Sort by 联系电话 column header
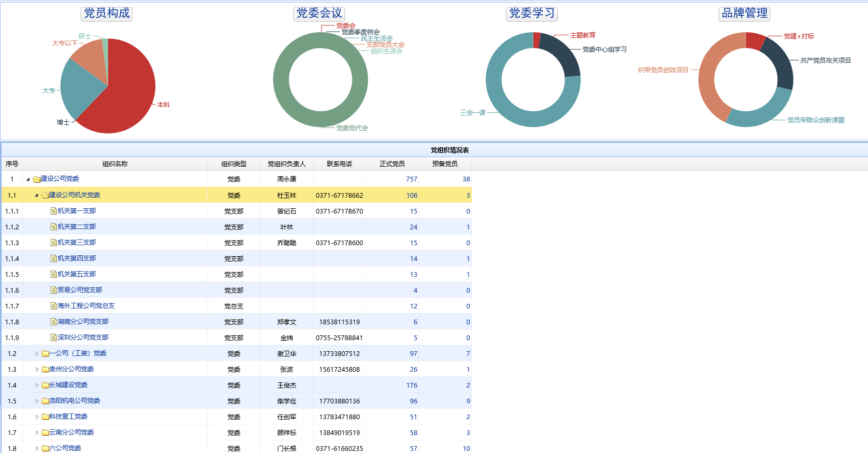This screenshot has height=453, width=868. [x=339, y=164]
